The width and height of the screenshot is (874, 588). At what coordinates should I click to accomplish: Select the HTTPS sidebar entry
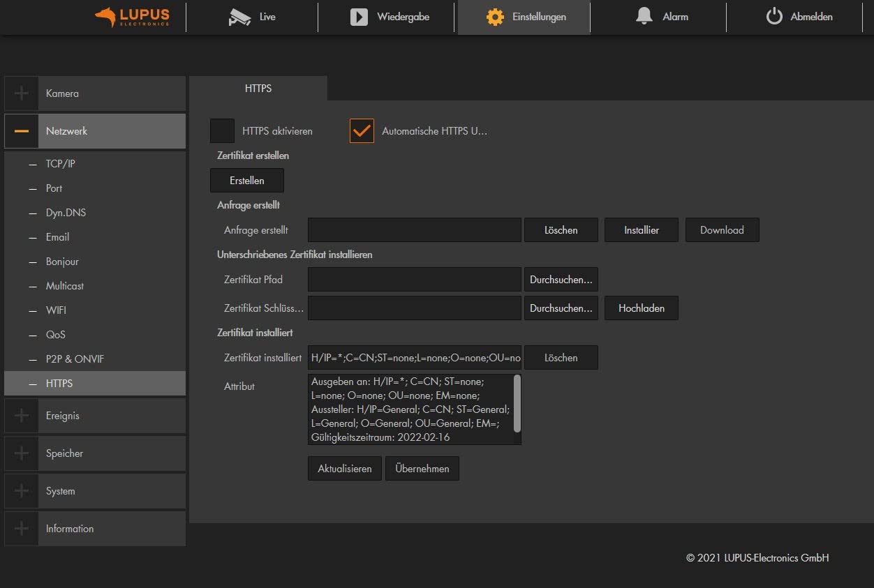click(x=95, y=384)
